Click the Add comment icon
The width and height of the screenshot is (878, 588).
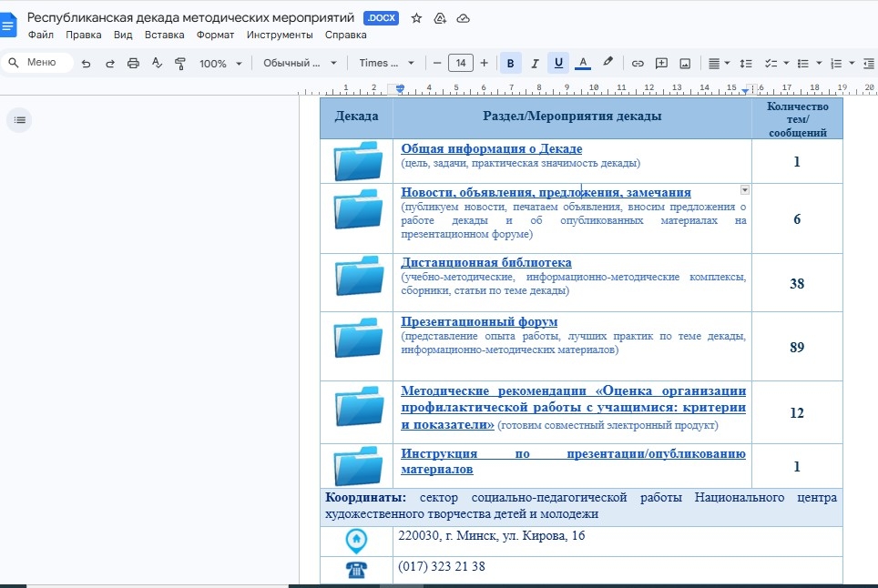(x=661, y=64)
